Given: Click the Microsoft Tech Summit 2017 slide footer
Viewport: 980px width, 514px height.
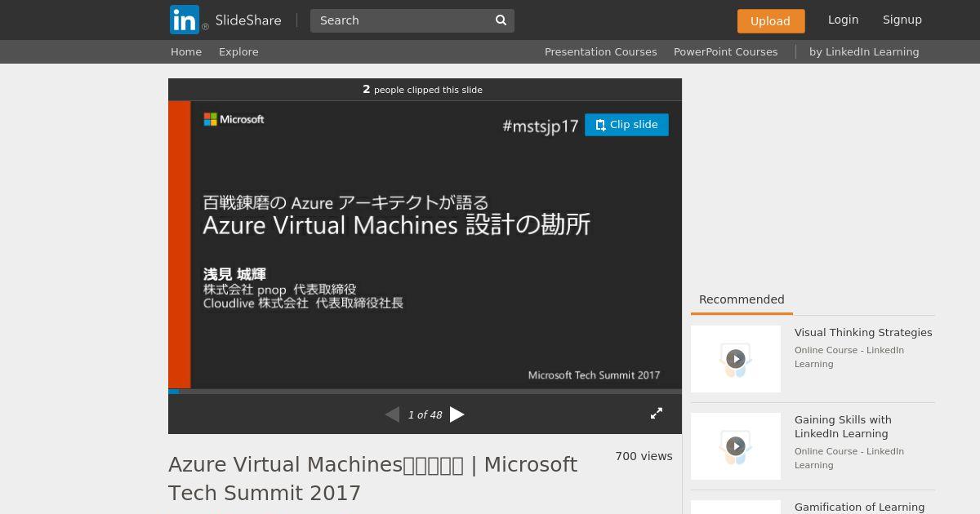Looking at the screenshot, I should [x=594, y=375].
